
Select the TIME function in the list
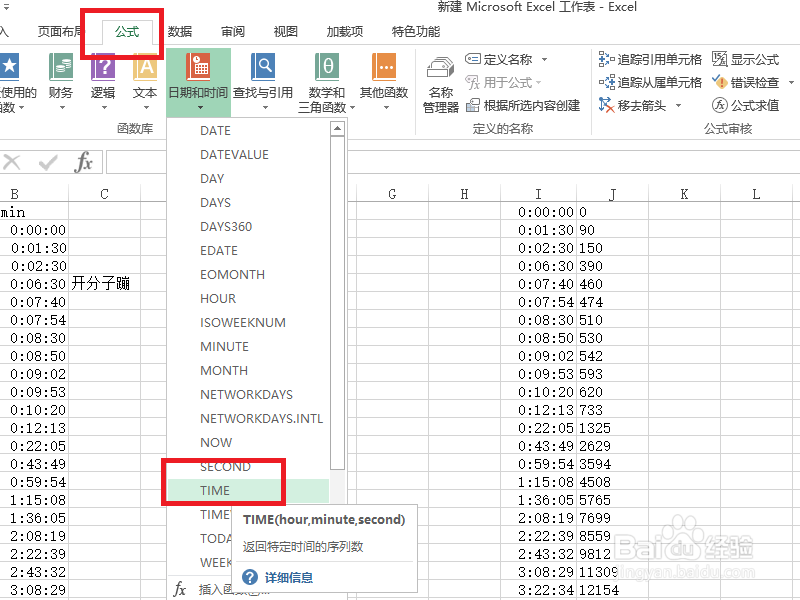click(248, 490)
